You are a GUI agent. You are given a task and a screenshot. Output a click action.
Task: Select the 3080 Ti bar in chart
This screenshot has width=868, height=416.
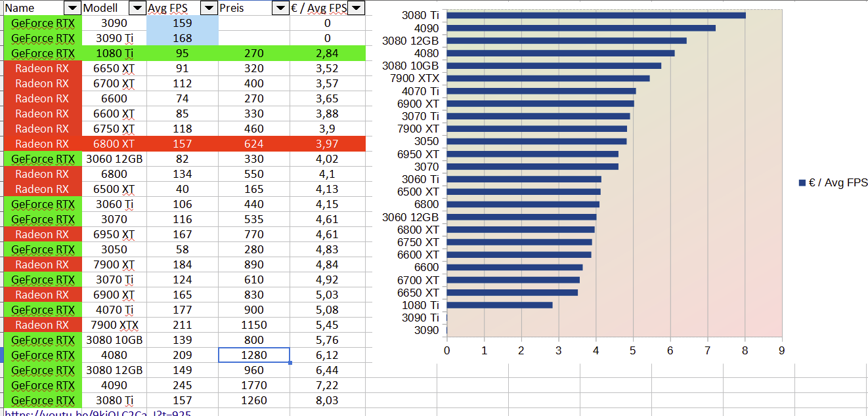(596, 15)
